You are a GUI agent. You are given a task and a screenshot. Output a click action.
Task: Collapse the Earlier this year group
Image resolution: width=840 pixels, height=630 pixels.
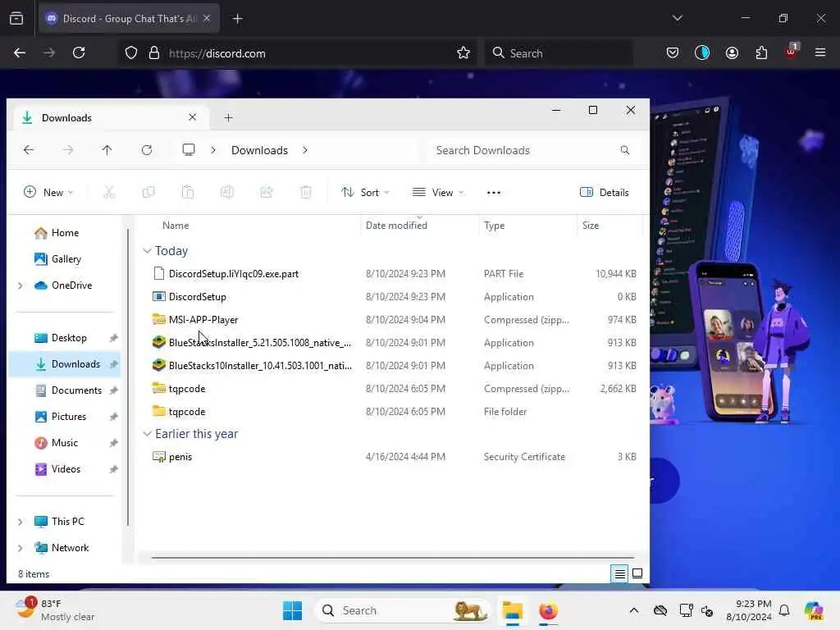[x=148, y=434]
